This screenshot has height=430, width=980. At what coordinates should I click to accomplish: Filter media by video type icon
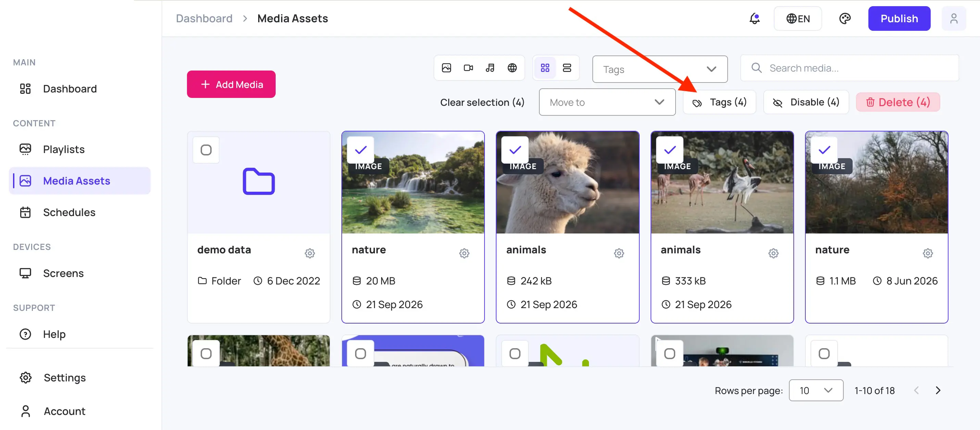(x=468, y=68)
